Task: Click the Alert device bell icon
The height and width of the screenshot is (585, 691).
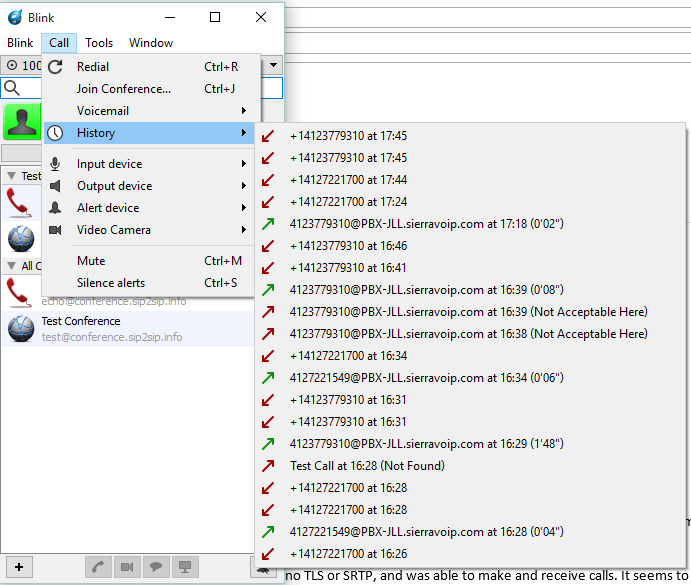Action: (55, 208)
